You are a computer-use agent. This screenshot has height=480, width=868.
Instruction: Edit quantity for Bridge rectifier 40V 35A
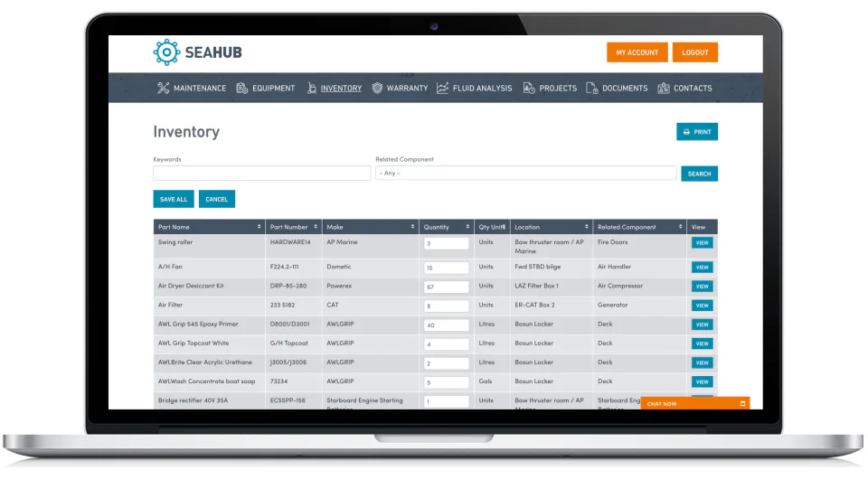[446, 401]
